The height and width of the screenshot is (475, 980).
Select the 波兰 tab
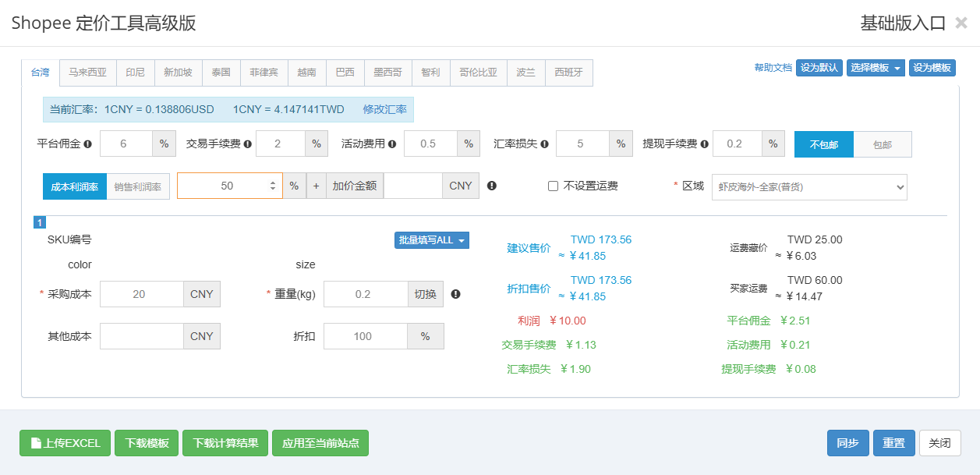525,73
